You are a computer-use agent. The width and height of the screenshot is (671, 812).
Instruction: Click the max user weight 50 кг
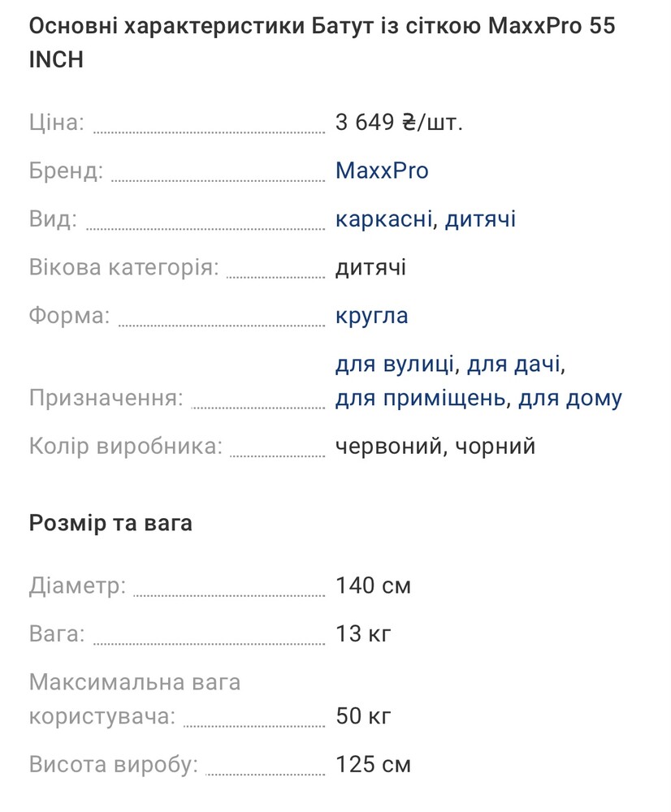click(x=364, y=717)
